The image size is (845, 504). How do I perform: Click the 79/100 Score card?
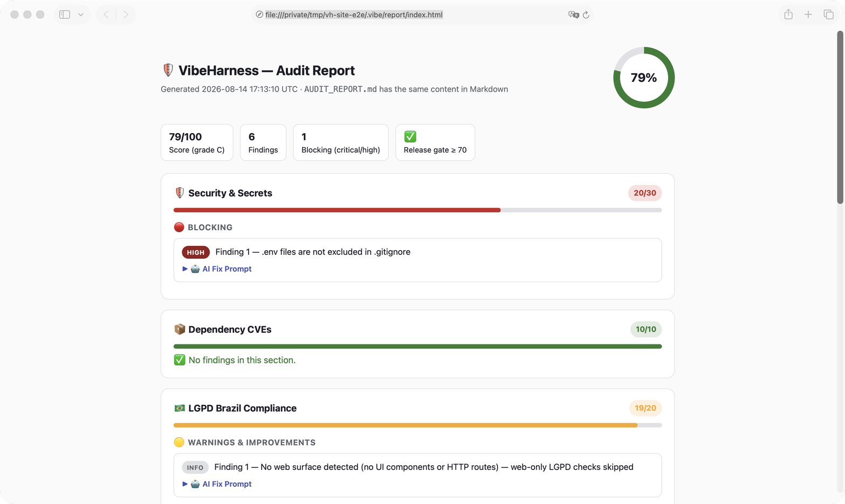pos(197,142)
